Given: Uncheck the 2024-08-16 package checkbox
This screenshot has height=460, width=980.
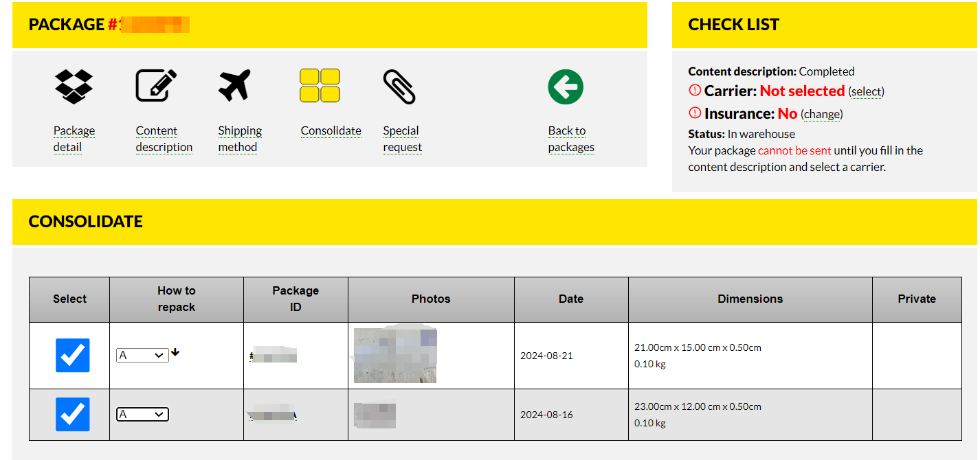Looking at the screenshot, I should click(72, 415).
